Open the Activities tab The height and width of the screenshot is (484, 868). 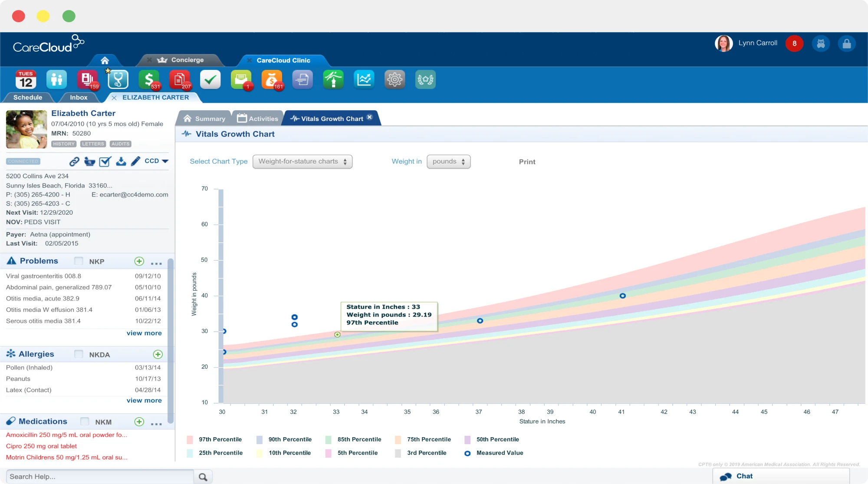coord(258,119)
